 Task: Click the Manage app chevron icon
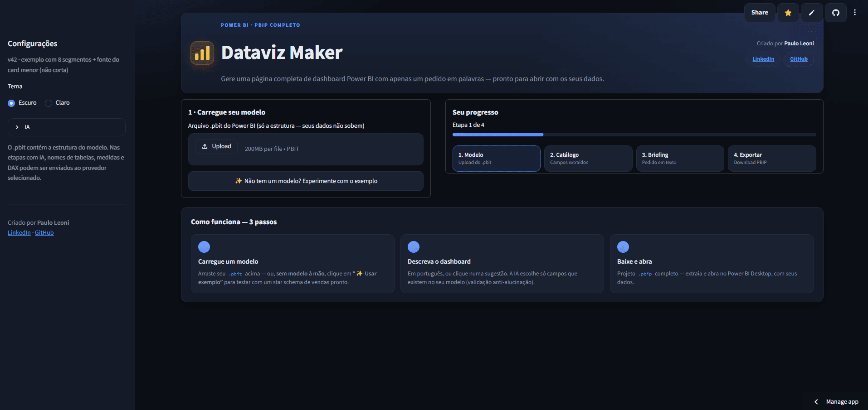point(816,402)
